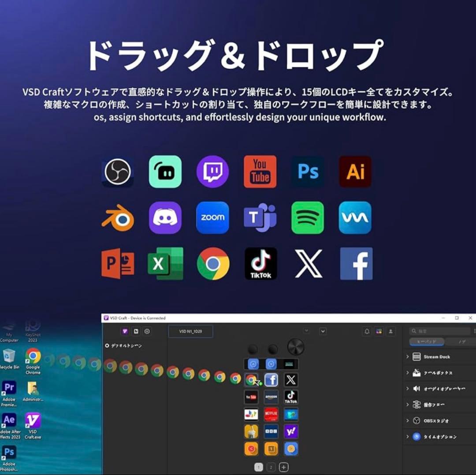The width and height of the screenshot is (476, 475).
Task: Click the Spotify logo in the app grid
Action: 308,218
